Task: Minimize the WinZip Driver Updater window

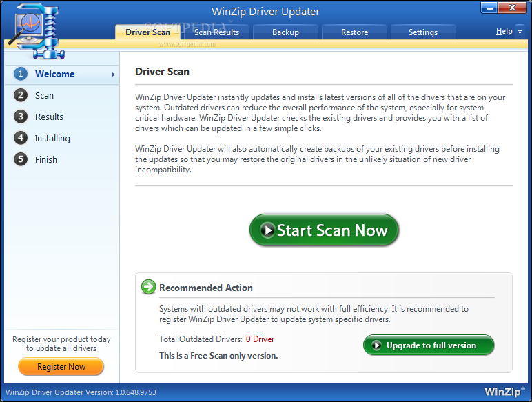Action: pyautogui.click(x=489, y=8)
